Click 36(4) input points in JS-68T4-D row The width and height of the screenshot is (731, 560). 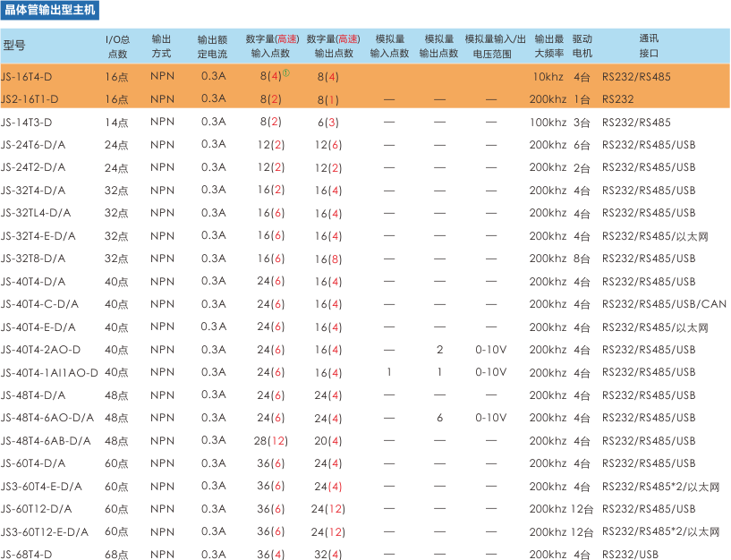[271, 555]
